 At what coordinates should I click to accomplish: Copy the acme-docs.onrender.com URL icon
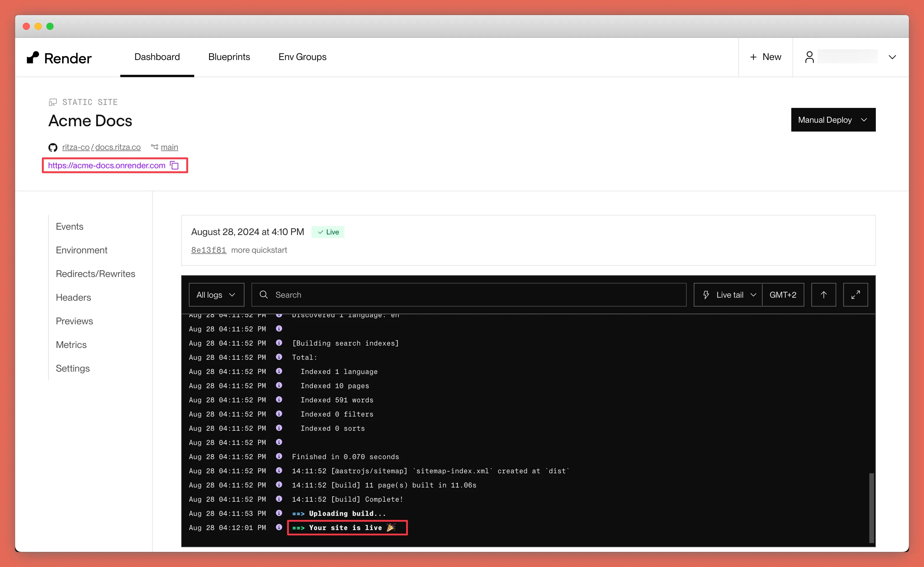(174, 165)
